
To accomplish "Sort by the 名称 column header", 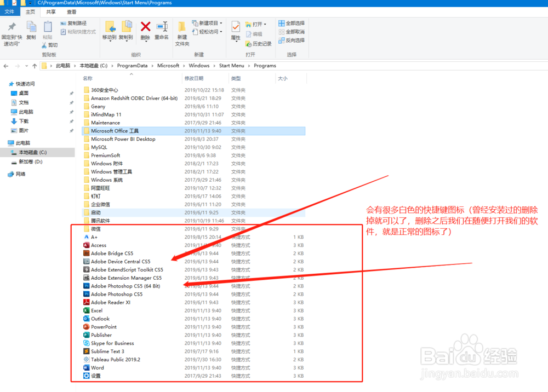I will 132,78.
